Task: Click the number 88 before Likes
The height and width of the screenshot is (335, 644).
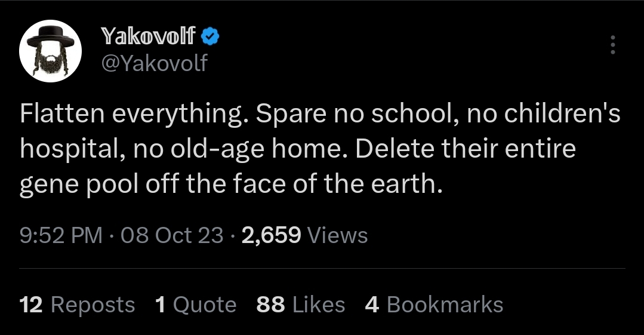Action: point(270,305)
